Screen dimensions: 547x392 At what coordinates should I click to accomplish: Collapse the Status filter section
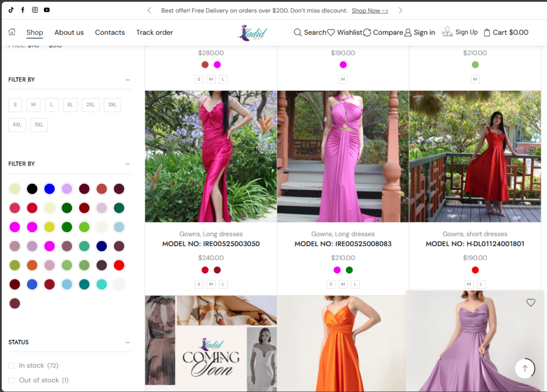(x=128, y=342)
